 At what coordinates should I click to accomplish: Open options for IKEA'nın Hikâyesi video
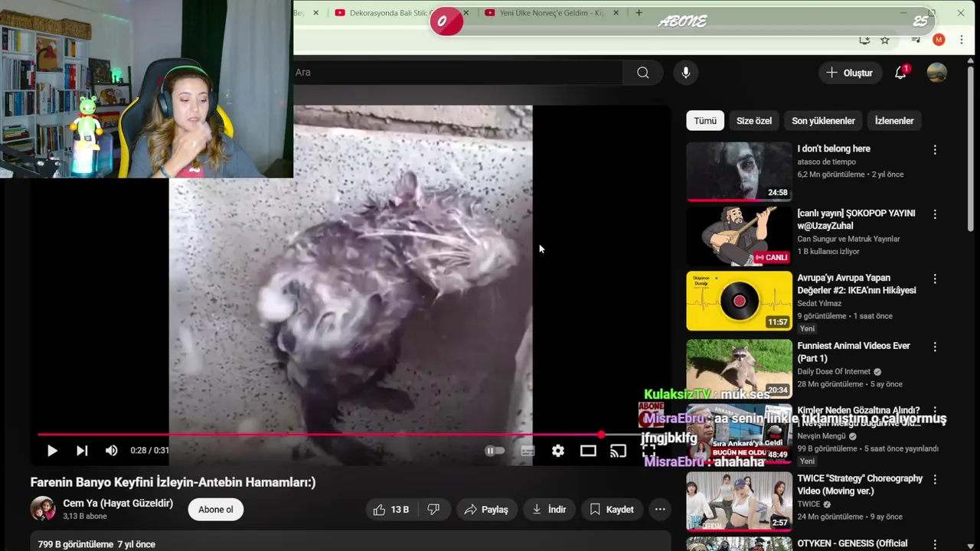pos(935,279)
